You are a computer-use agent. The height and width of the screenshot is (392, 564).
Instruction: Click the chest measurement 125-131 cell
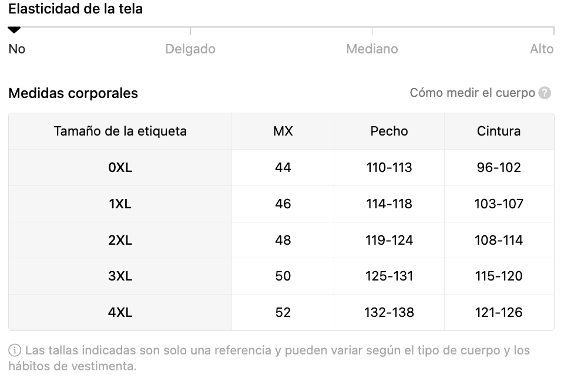coord(389,276)
